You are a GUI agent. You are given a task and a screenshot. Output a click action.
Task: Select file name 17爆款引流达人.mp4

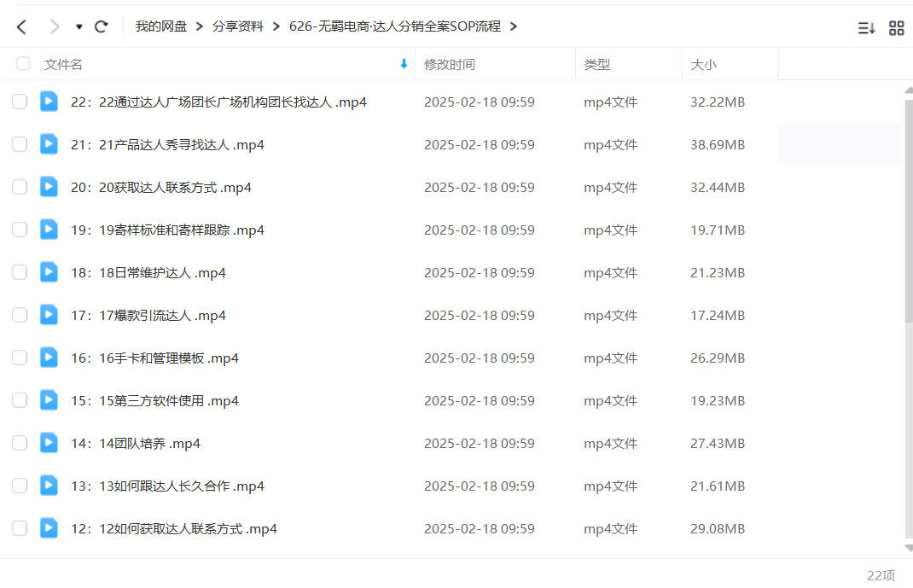148,315
